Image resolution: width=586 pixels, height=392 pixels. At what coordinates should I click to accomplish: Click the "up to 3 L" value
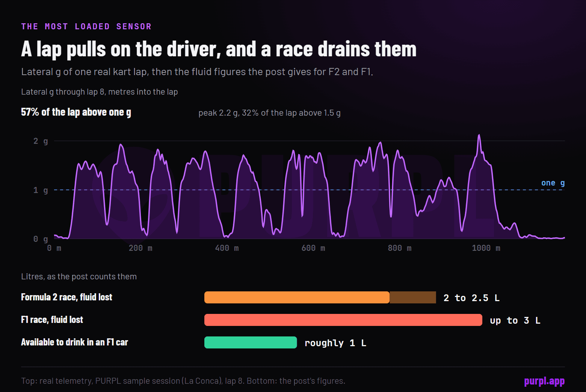click(515, 321)
